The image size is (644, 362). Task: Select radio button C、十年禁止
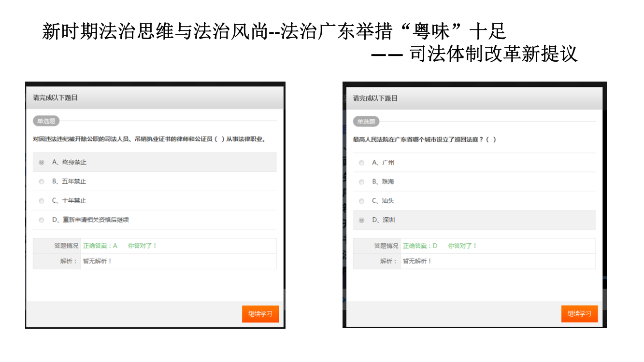tap(42, 201)
